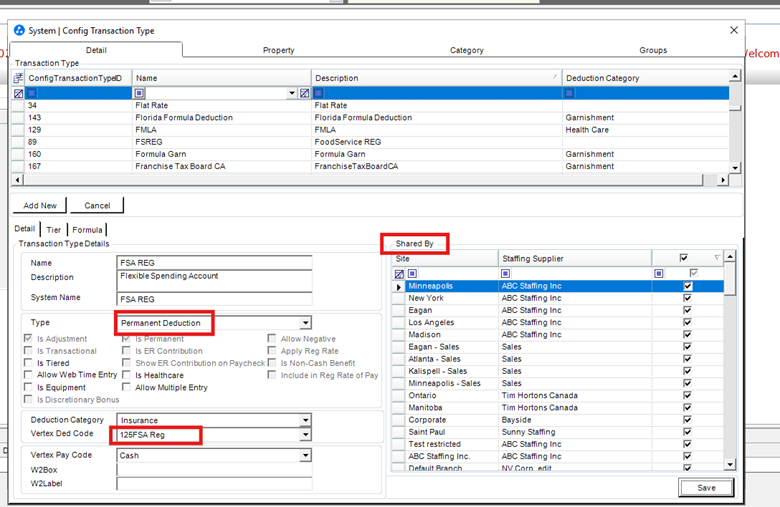Toggle the filter-row checkbox in Shared By grid
This screenshot has width=780, height=507.
click(694, 273)
